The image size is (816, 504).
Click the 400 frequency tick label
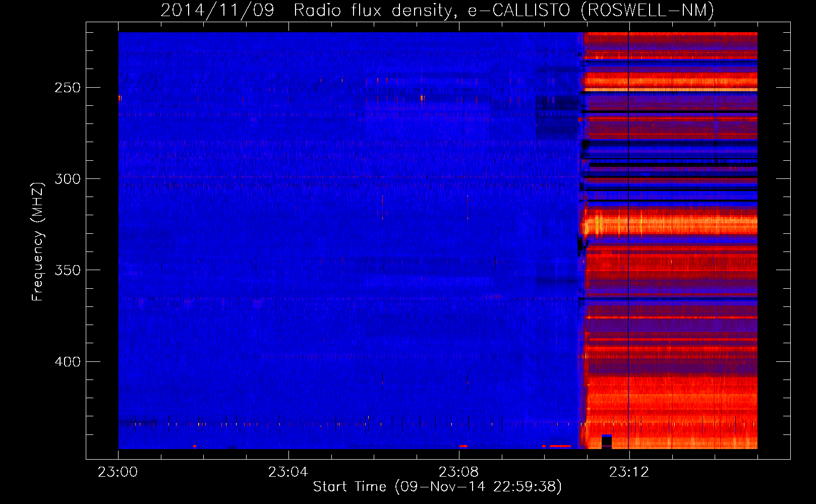point(68,362)
